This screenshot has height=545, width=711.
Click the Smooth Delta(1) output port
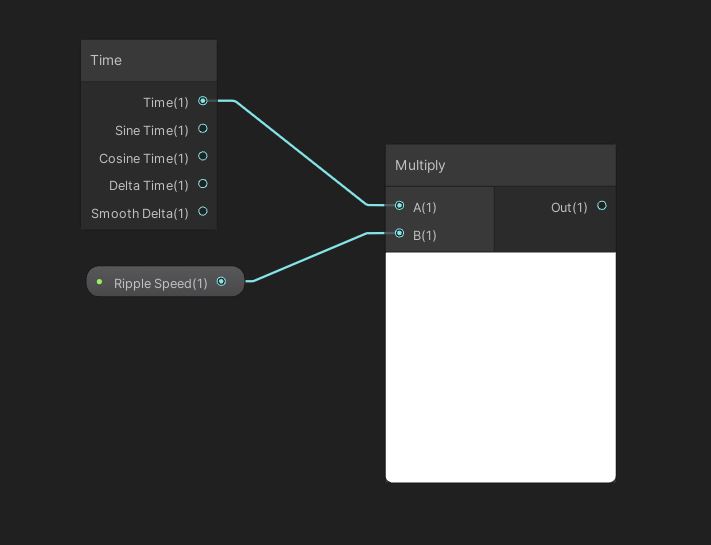pyautogui.click(x=203, y=211)
